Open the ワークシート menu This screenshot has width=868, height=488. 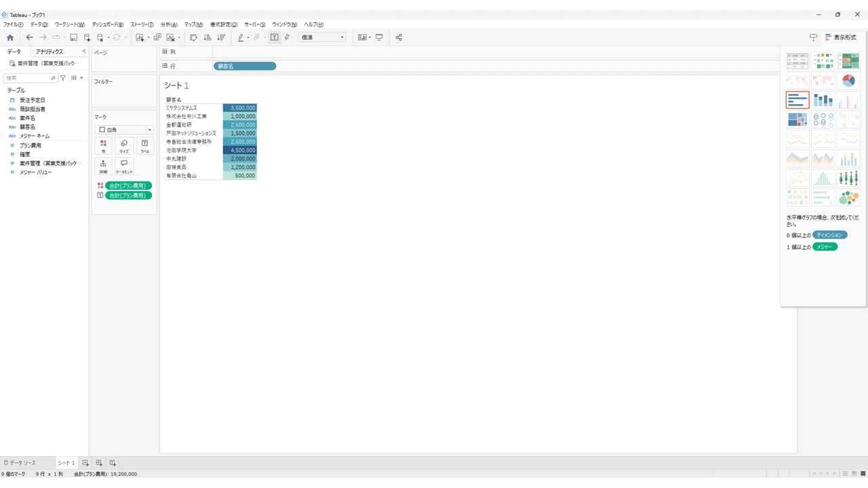click(70, 24)
